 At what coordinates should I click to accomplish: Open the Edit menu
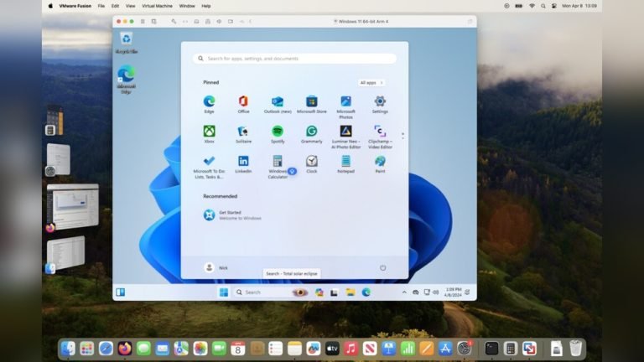115,6
